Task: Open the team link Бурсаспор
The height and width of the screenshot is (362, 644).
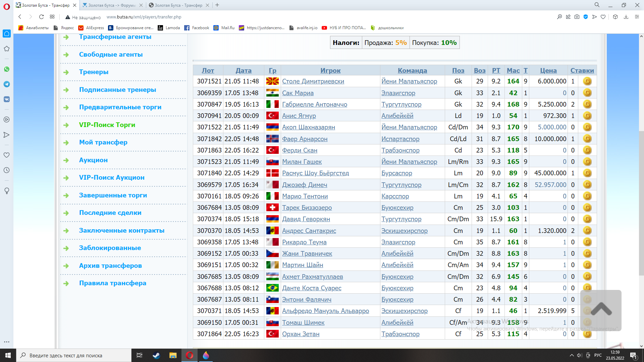Action: click(x=396, y=173)
